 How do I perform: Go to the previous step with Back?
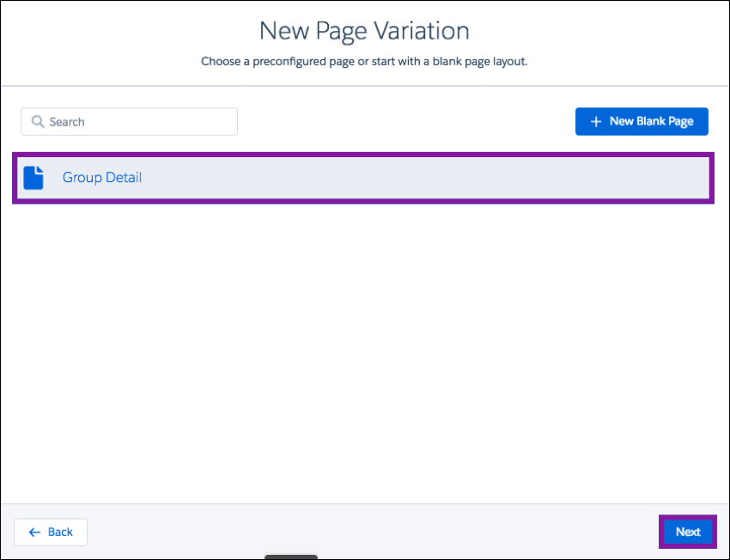(51, 532)
